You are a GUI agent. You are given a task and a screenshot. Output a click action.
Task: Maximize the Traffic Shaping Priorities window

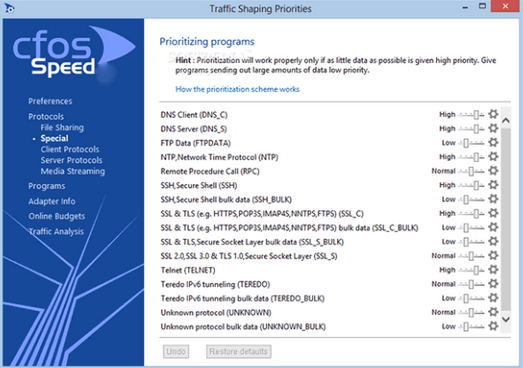click(482, 7)
